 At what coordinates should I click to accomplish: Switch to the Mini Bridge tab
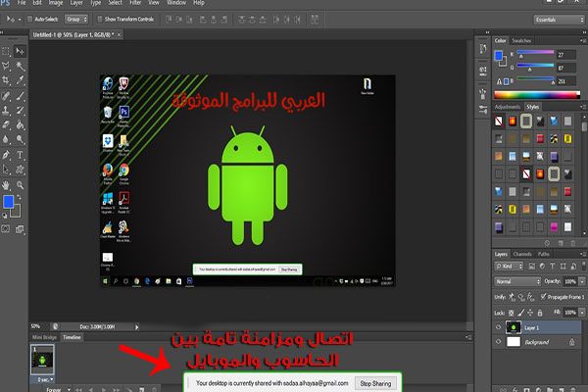click(x=44, y=337)
